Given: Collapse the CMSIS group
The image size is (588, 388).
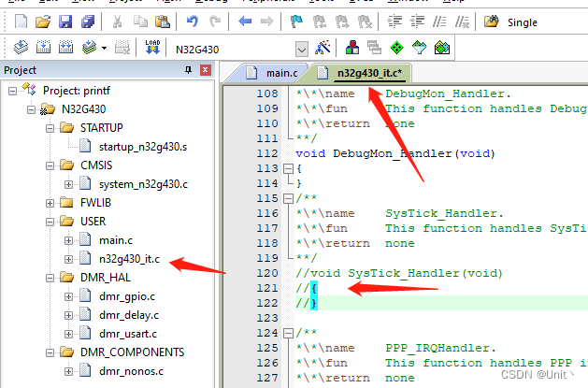Looking at the screenshot, I should pos(50,165).
